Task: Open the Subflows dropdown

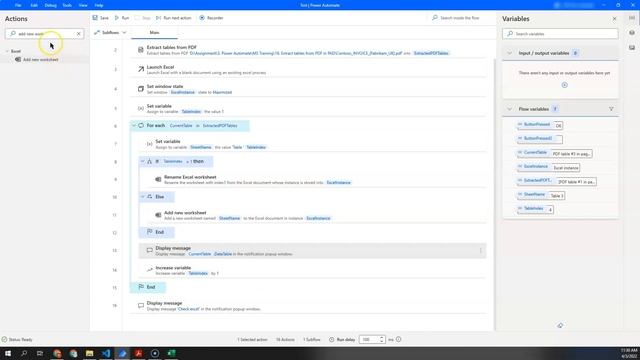Action: (110, 32)
